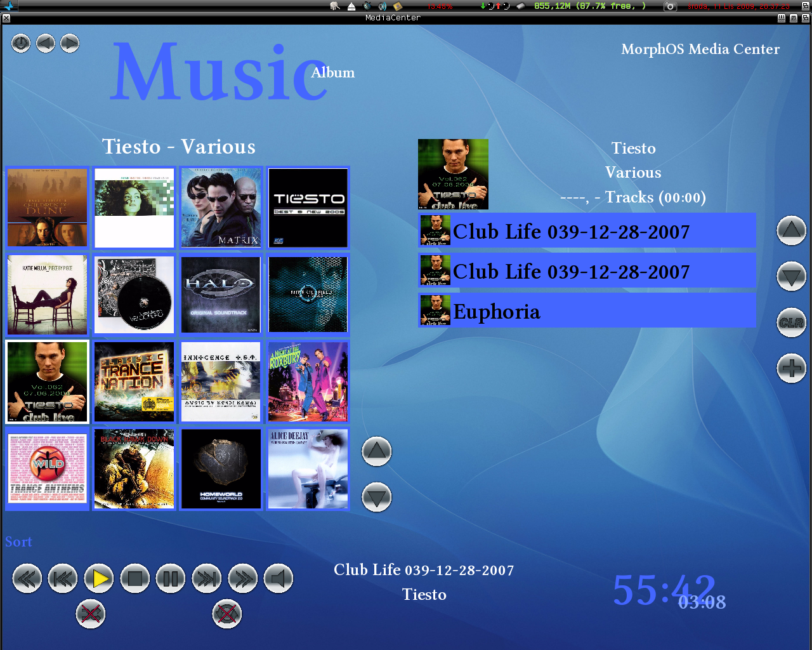Play the second Club Life 039-12-28-2007 track
The image size is (812, 650).
click(x=587, y=270)
